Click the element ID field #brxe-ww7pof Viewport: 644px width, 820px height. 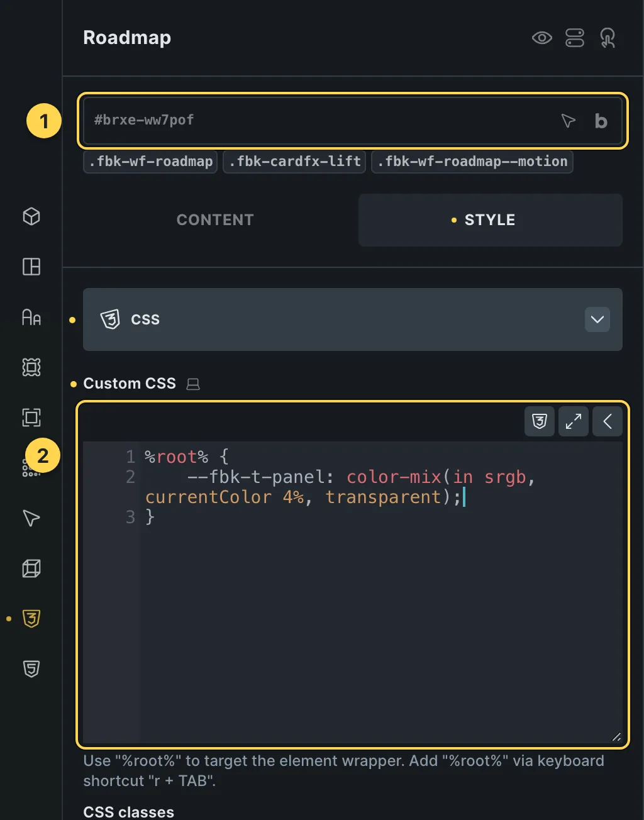pos(352,121)
